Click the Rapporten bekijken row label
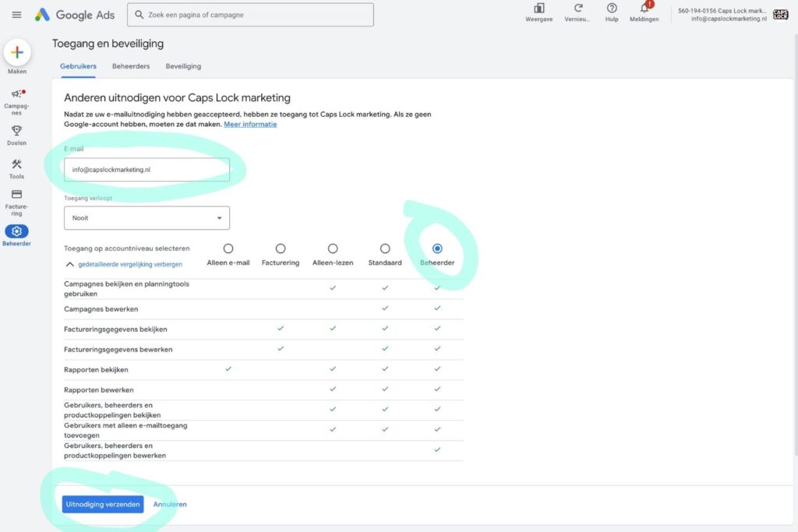 tap(96, 370)
